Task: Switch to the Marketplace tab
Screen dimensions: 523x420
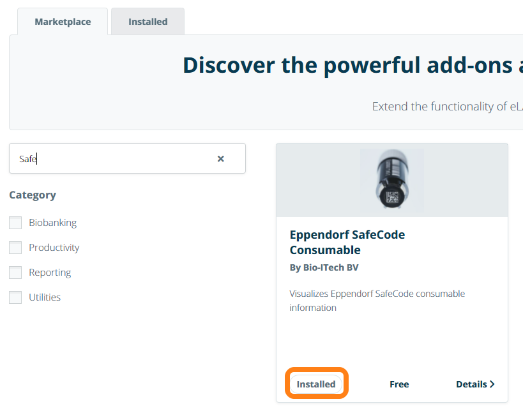Action: (x=63, y=22)
